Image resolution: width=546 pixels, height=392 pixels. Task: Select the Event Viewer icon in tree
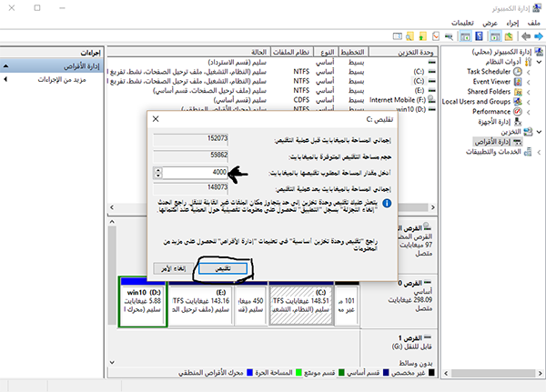coord(518,81)
